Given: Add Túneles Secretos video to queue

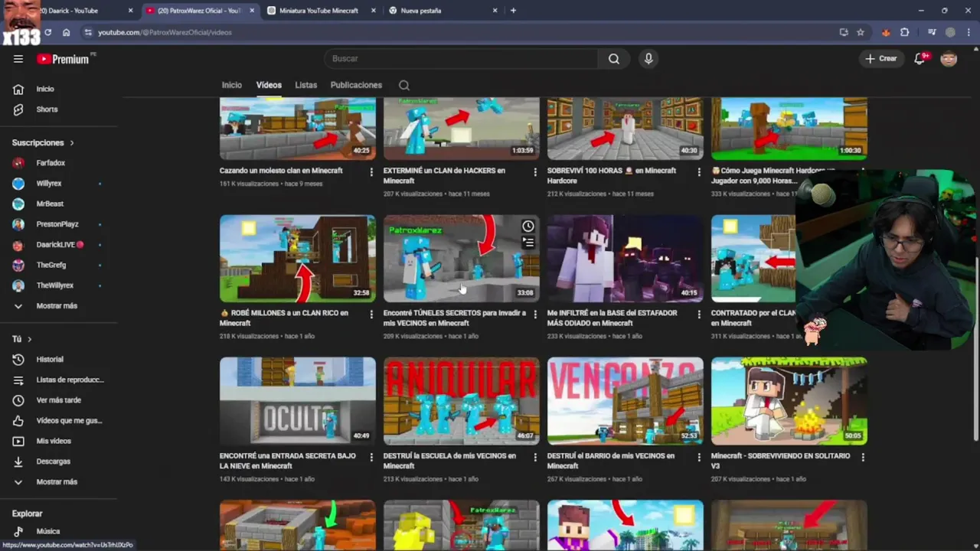Looking at the screenshot, I should pos(528,243).
